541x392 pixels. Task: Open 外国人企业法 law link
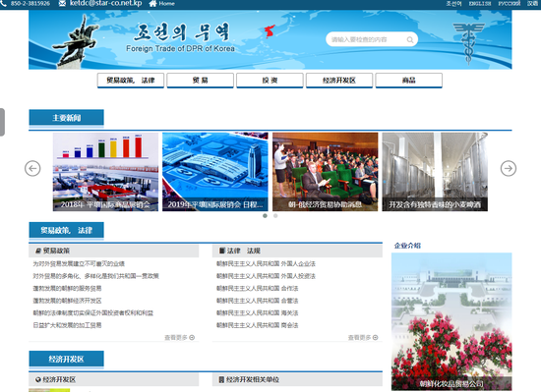[266, 264]
